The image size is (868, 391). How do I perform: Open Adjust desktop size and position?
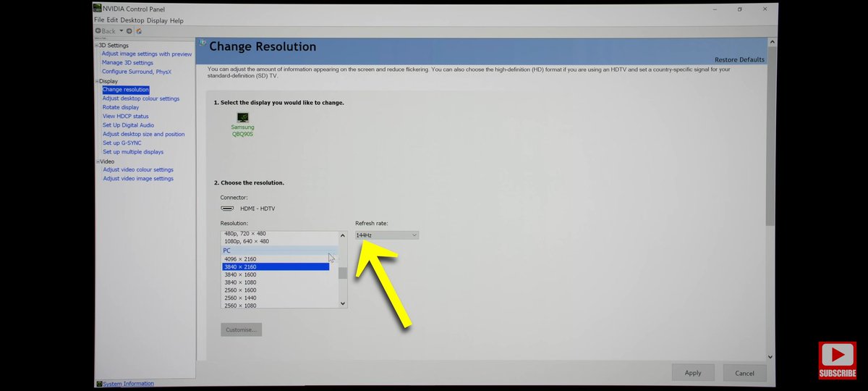point(143,134)
